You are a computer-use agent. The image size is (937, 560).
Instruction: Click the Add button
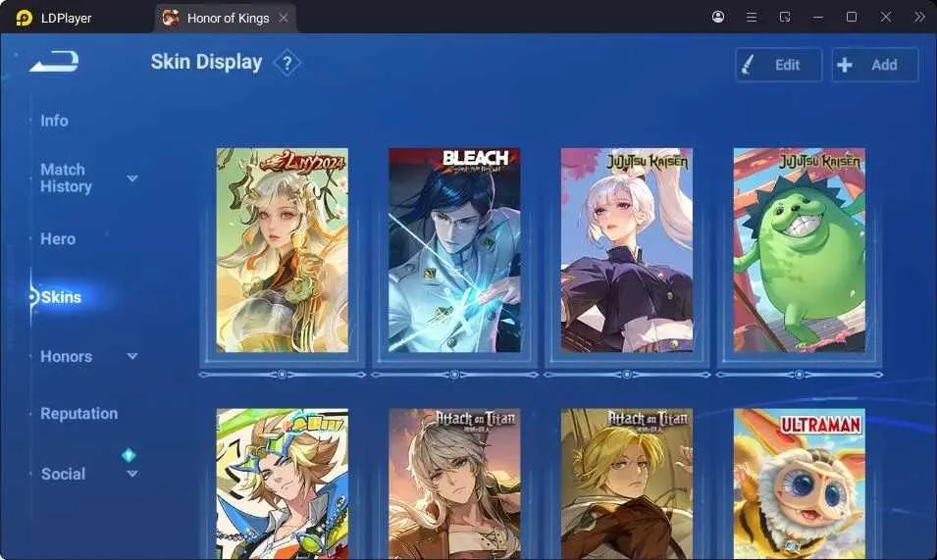click(x=875, y=65)
